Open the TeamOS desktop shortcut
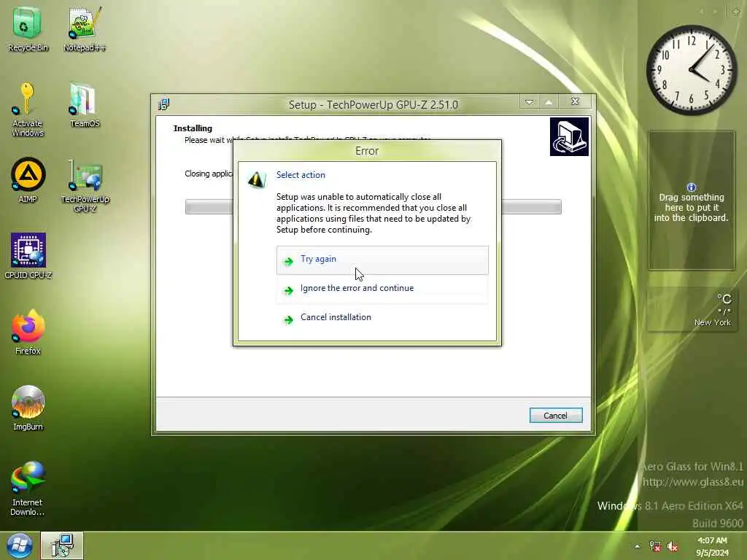Screen dimensions: 747x560 click(x=85, y=105)
